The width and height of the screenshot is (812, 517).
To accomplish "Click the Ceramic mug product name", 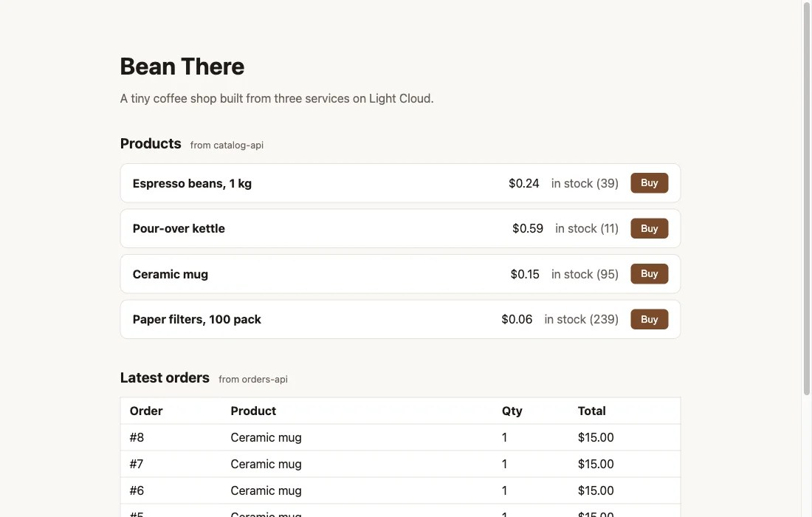I will tap(171, 274).
